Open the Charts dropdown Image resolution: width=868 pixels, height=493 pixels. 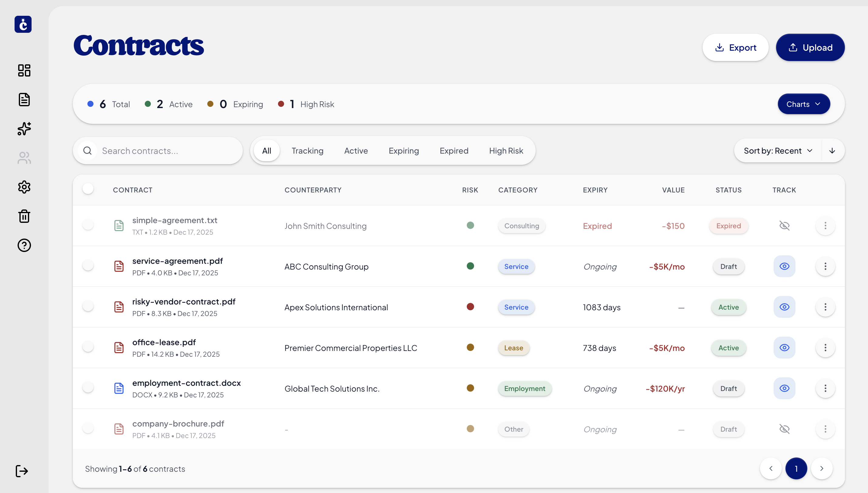click(x=804, y=104)
